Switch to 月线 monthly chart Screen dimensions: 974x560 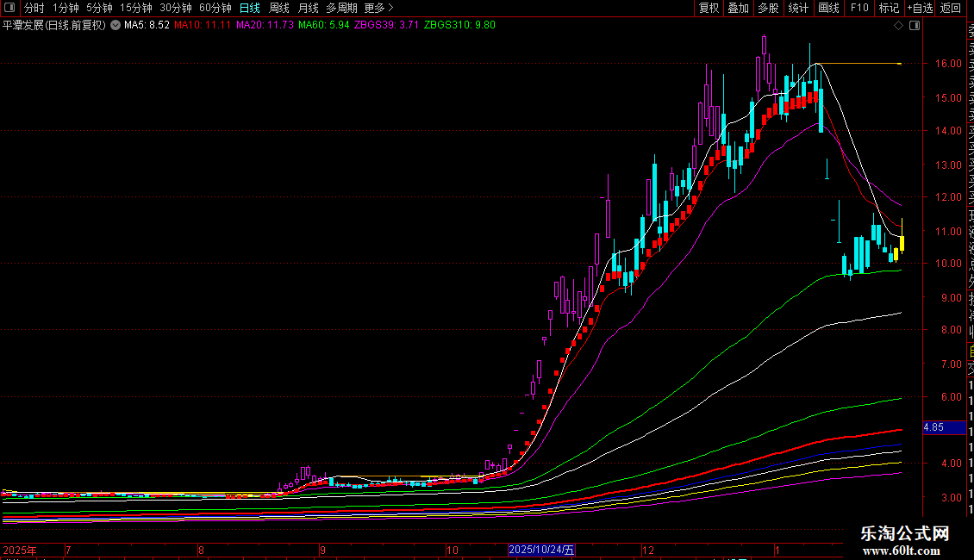coord(308,8)
